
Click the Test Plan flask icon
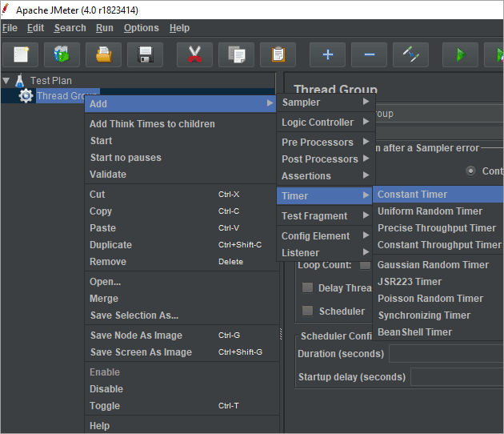pyautogui.click(x=20, y=80)
